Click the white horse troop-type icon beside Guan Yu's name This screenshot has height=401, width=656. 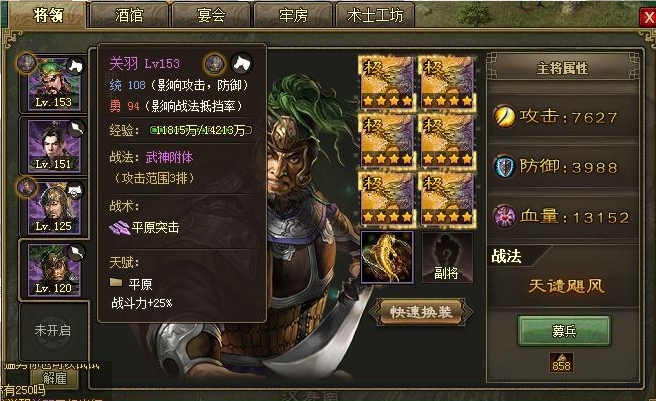(242, 64)
